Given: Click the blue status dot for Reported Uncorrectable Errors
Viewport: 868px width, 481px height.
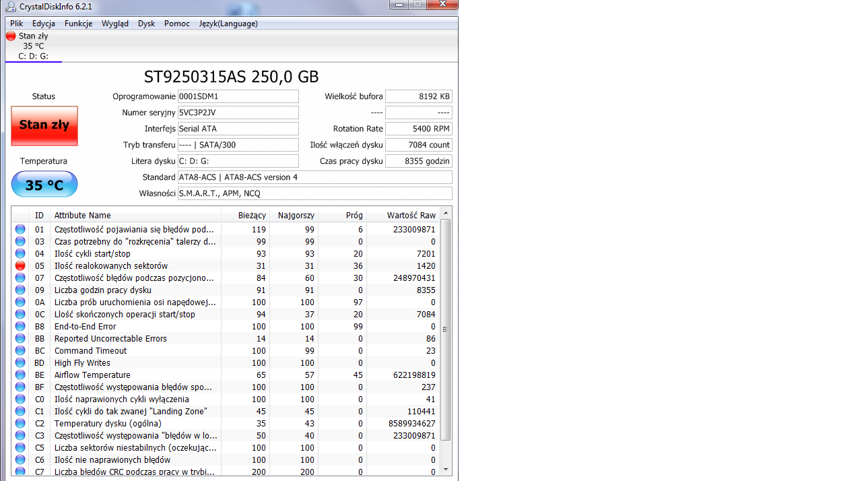Looking at the screenshot, I should click(x=20, y=339).
